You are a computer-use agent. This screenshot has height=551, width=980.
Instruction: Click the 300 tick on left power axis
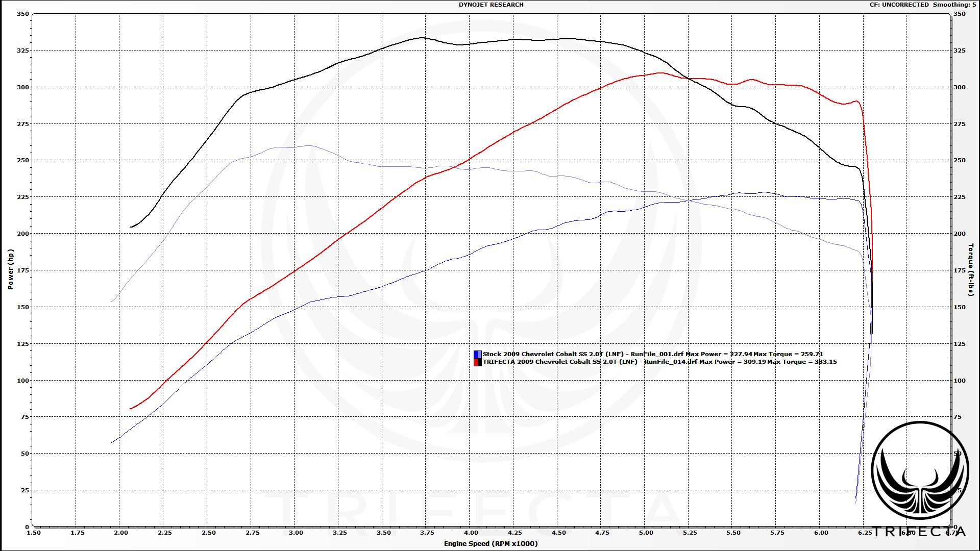pyautogui.click(x=23, y=87)
